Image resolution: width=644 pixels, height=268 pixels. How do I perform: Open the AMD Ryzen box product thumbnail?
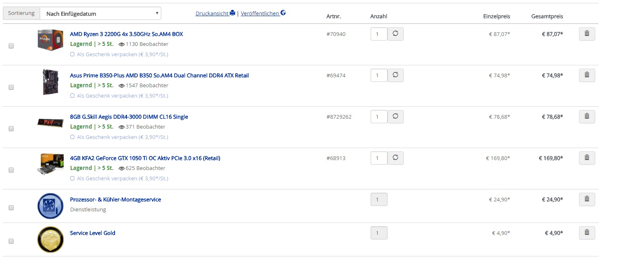50,40
